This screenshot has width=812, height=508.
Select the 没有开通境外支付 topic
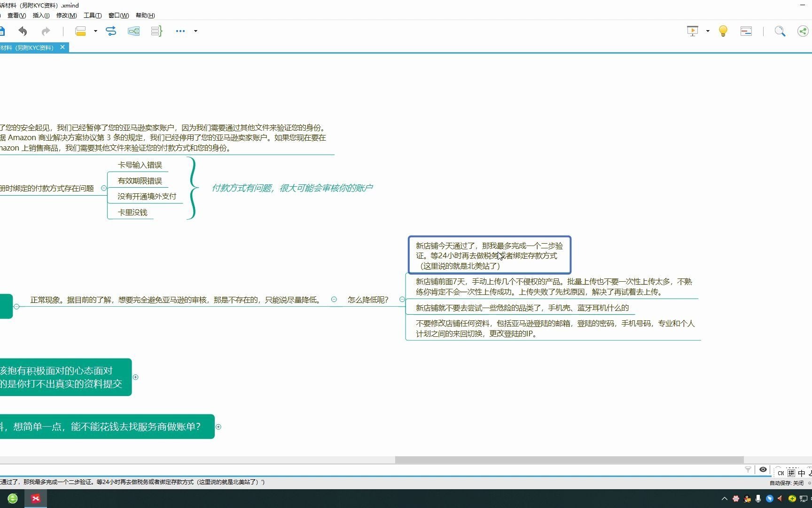(x=147, y=197)
